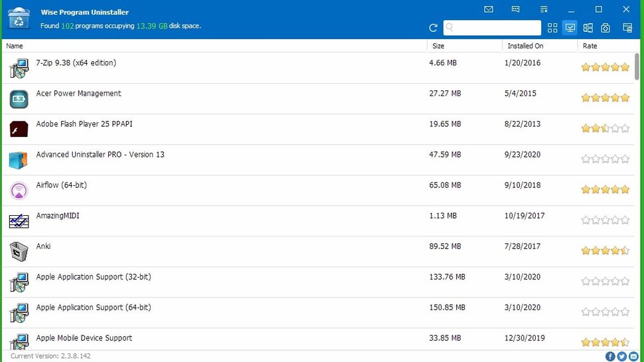Click the rightmost window-with-trash toolbar icon
The height and width of the screenshot is (362, 644).
point(627,28)
